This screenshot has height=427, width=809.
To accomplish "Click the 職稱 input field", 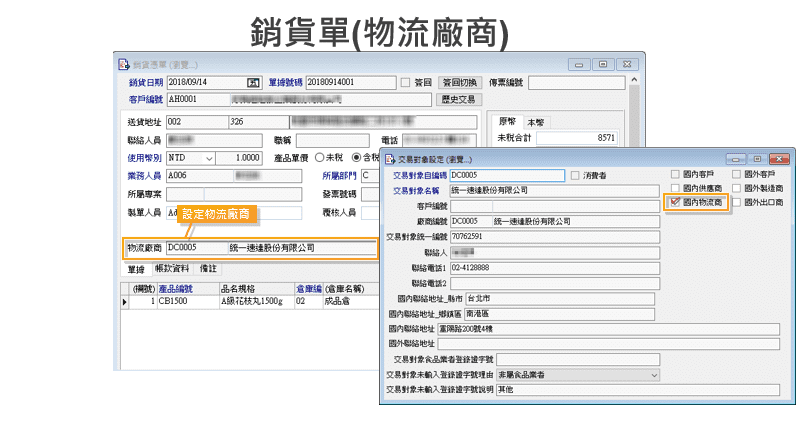I will coord(332,140).
